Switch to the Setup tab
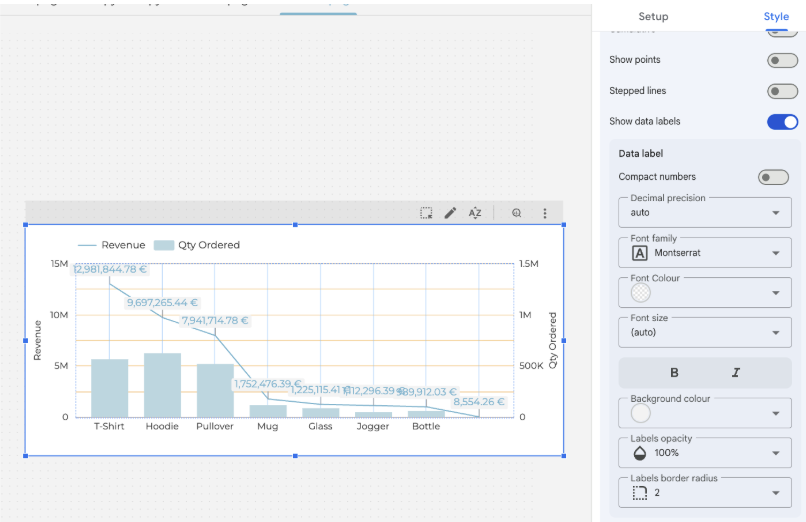Screen dimensions: 806x522 (x=653, y=16)
